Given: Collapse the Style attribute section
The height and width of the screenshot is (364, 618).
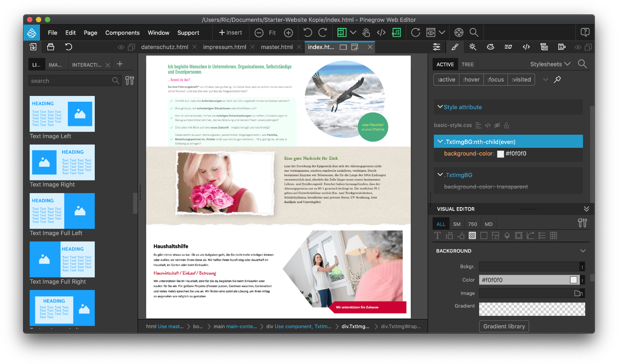Looking at the screenshot, I should pyautogui.click(x=440, y=107).
